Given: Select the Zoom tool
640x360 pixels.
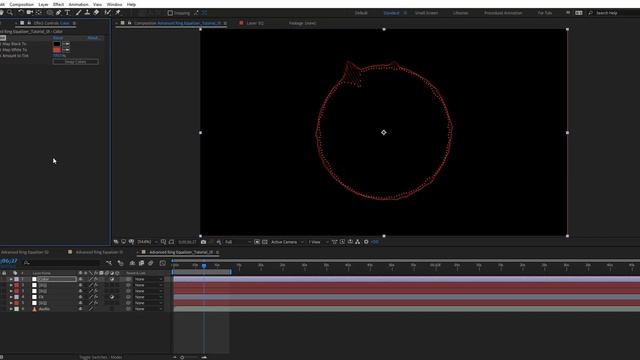Looking at the screenshot, I should coord(10,13).
